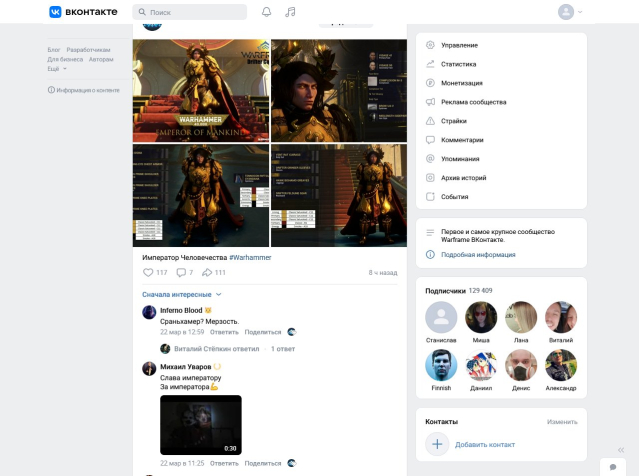Click the chat bubble icon at bottom right

612,467
